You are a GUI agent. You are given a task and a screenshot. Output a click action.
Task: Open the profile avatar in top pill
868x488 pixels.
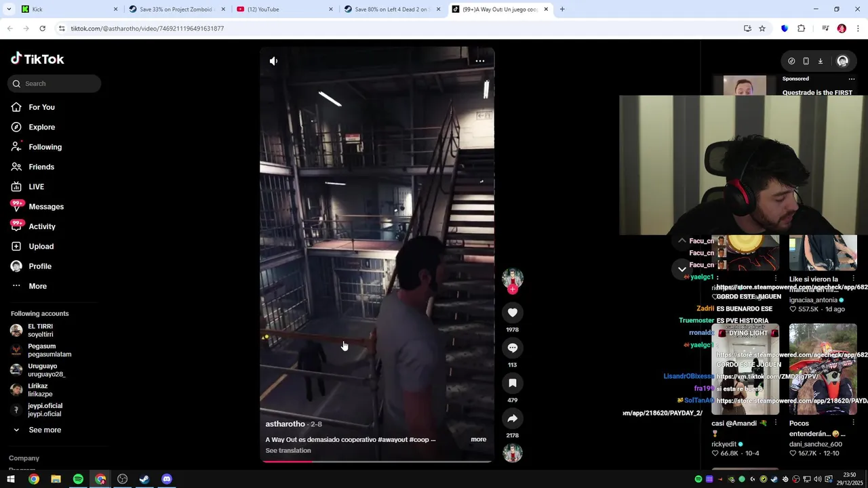coord(842,61)
